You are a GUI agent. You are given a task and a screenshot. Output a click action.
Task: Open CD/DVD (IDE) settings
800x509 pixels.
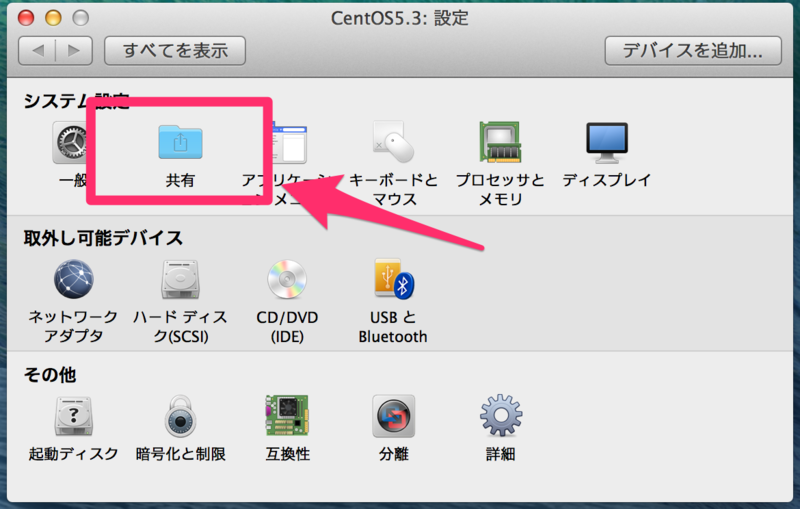coord(287,279)
